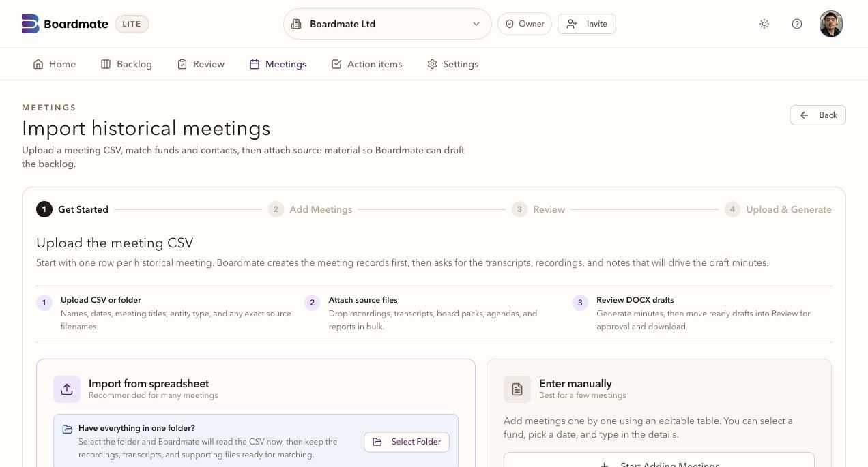
Task: Click the LITE plan badge
Action: click(x=132, y=24)
